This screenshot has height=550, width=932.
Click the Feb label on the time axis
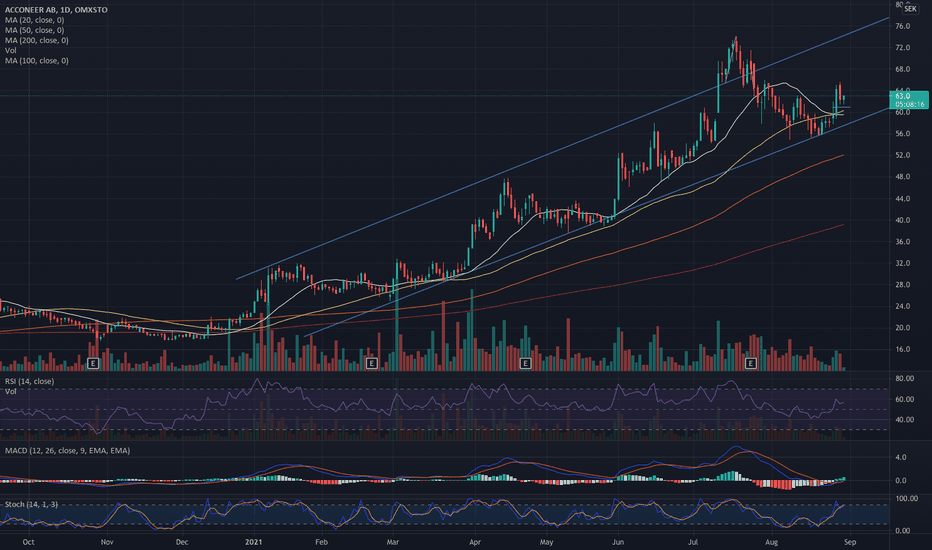pos(322,542)
